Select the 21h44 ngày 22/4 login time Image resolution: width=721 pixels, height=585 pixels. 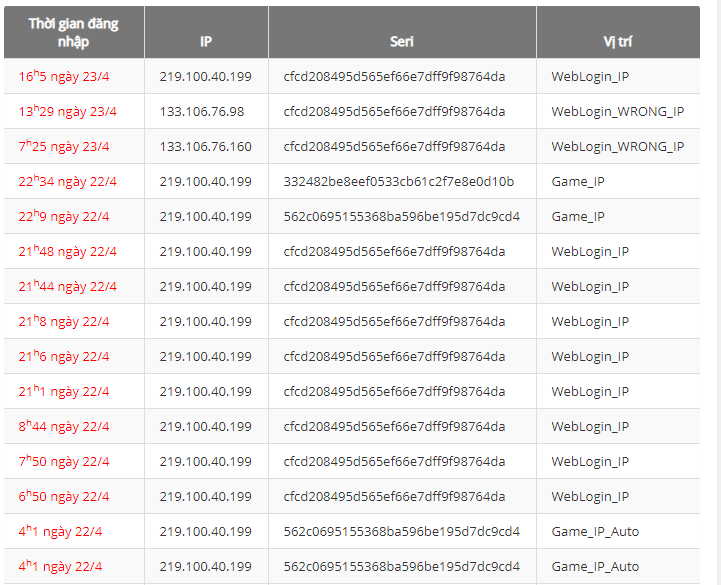pos(67,286)
